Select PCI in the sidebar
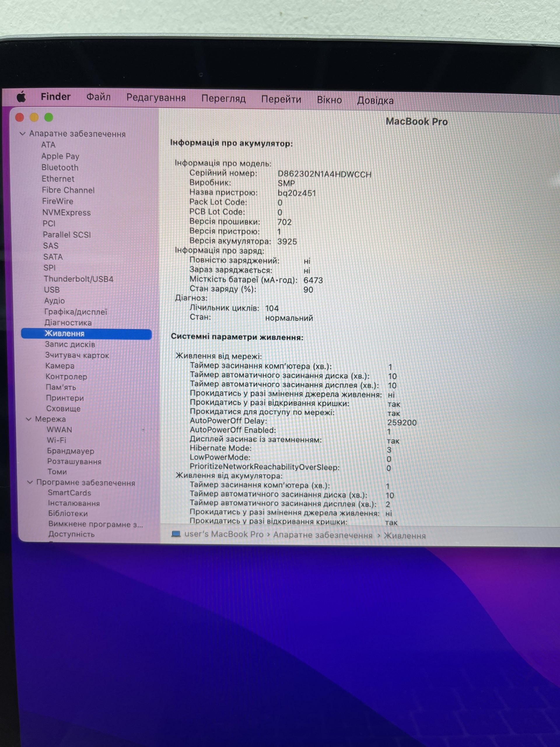This screenshot has height=747, width=560. (x=49, y=224)
